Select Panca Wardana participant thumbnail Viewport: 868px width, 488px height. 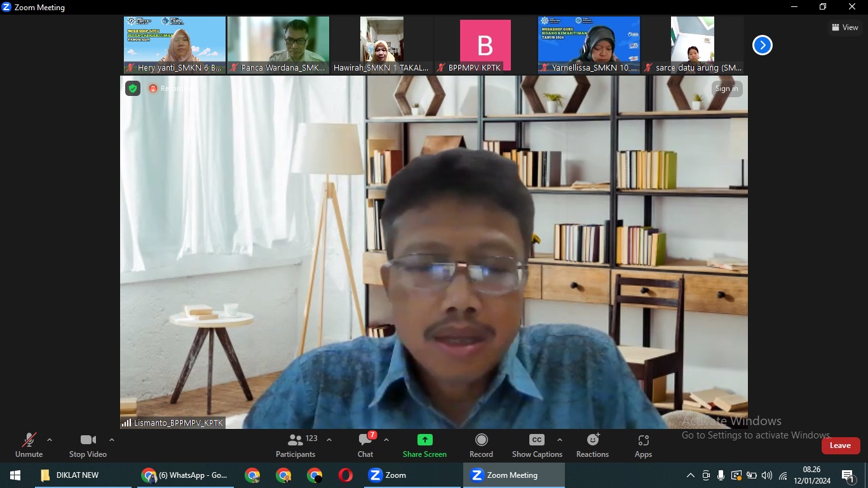tap(278, 45)
